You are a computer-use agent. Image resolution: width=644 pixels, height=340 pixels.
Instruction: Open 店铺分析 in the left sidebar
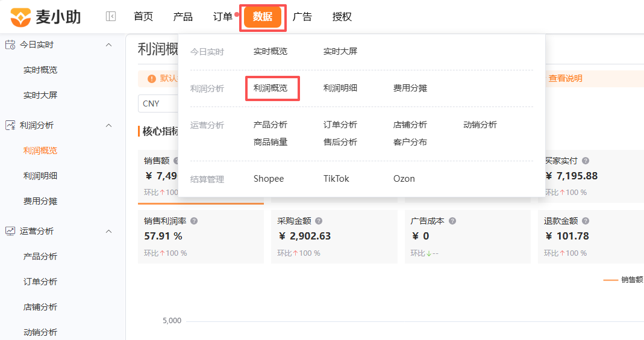[40, 307]
